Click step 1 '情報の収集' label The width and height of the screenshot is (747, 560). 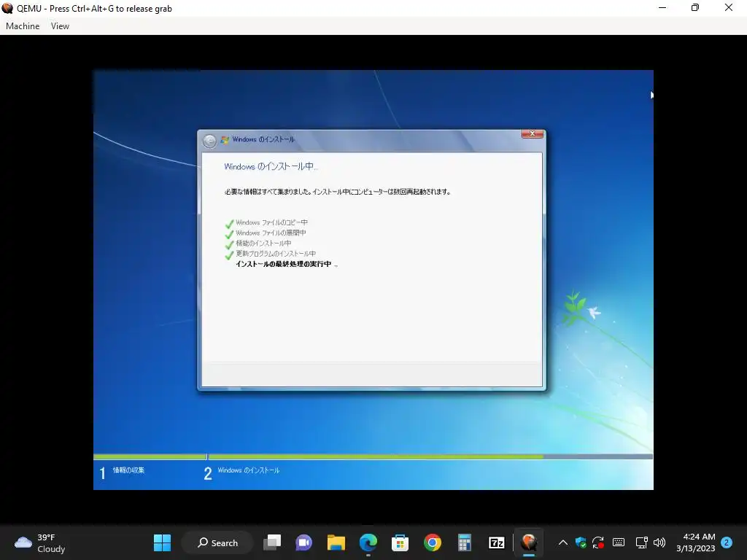tap(128, 470)
